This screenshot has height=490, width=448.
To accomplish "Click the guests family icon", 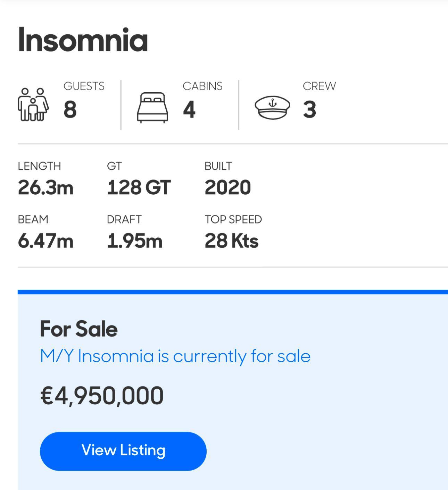I will [33, 104].
